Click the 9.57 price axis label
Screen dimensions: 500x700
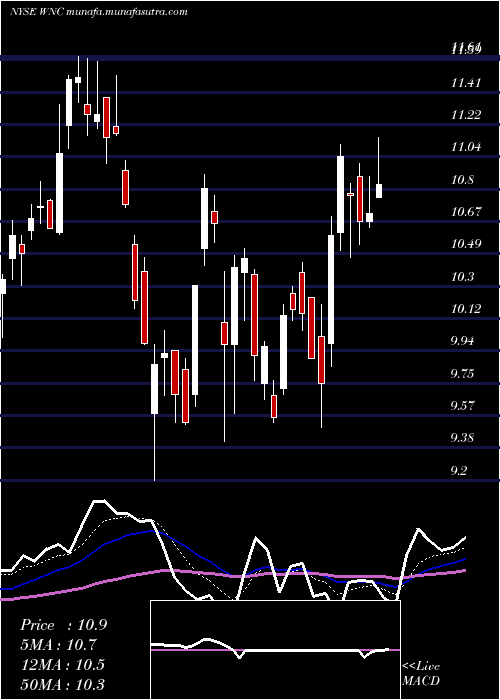pyautogui.click(x=464, y=405)
